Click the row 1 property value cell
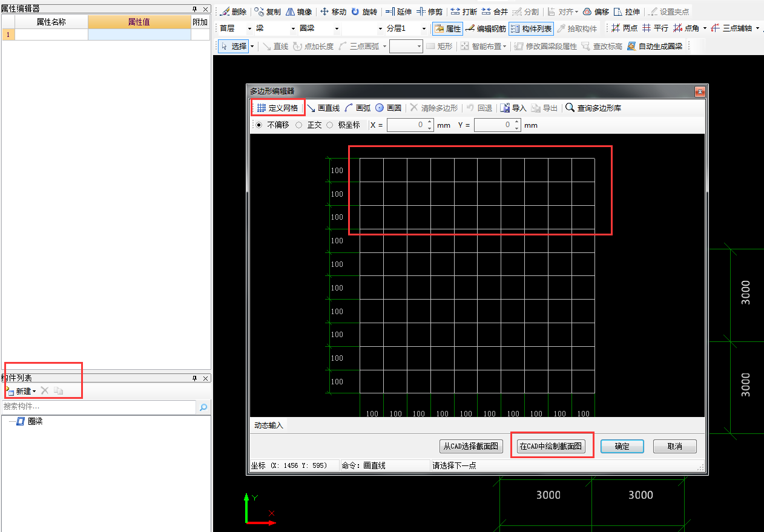 139,34
